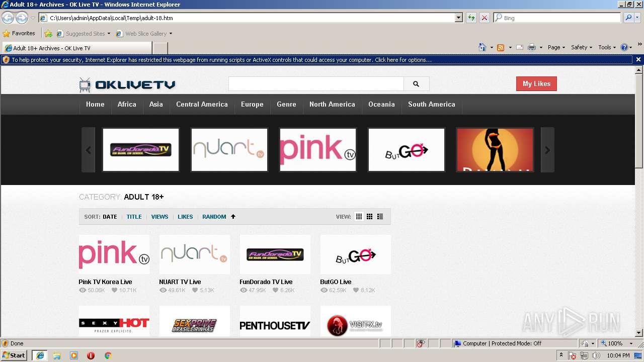Open the Europe nav menu item
644x362 pixels.
(x=252, y=104)
